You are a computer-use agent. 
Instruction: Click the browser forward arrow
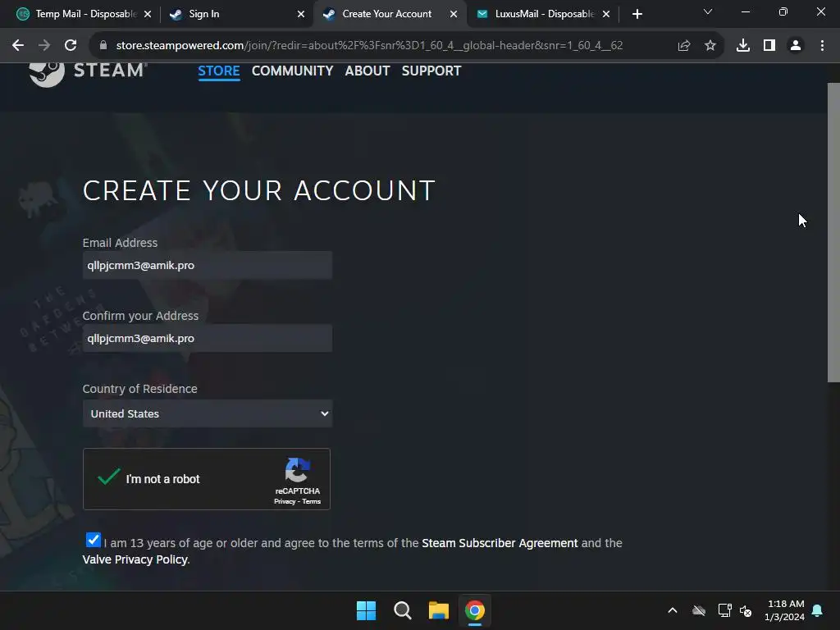44,46
